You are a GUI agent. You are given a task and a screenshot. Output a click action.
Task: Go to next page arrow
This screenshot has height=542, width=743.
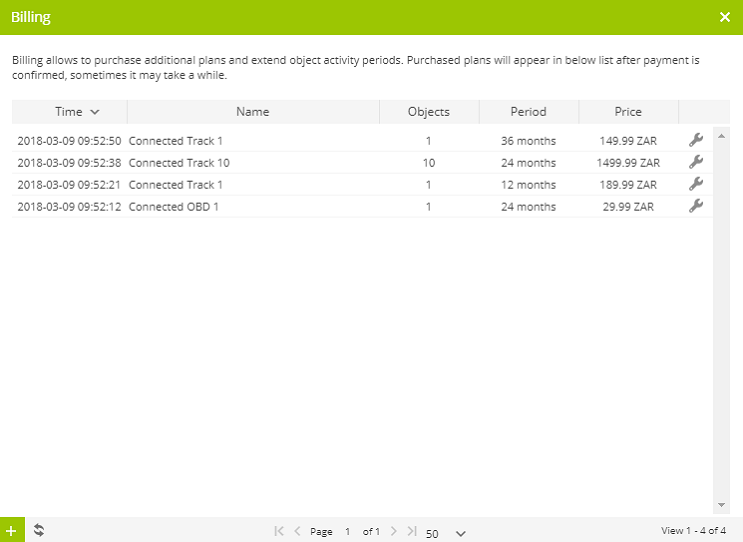(x=394, y=532)
